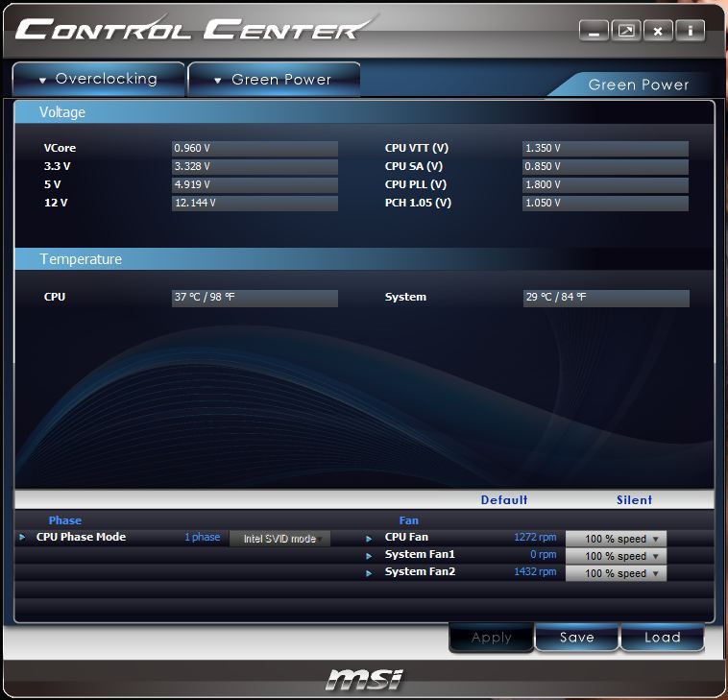Click the CPU temperature reading field

[255, 298]
